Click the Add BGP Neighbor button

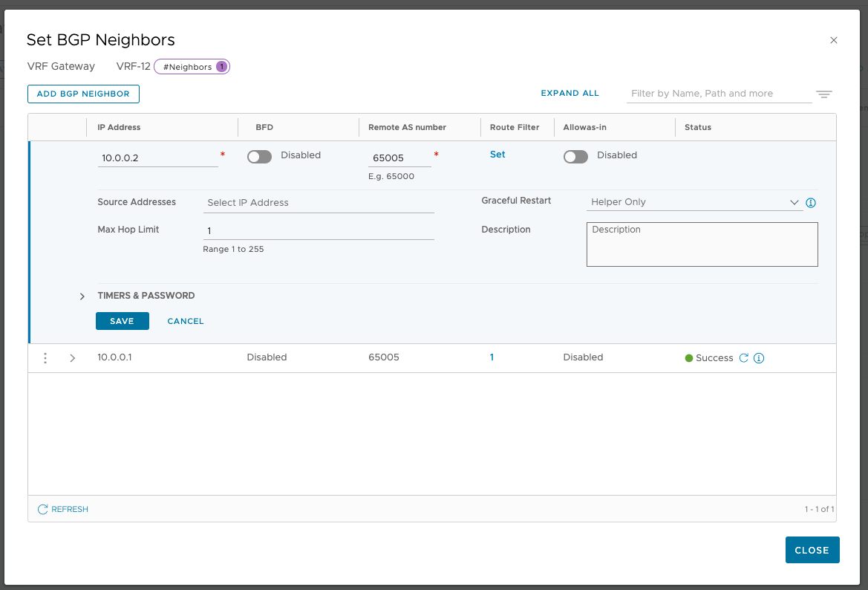tap(83, 94)
